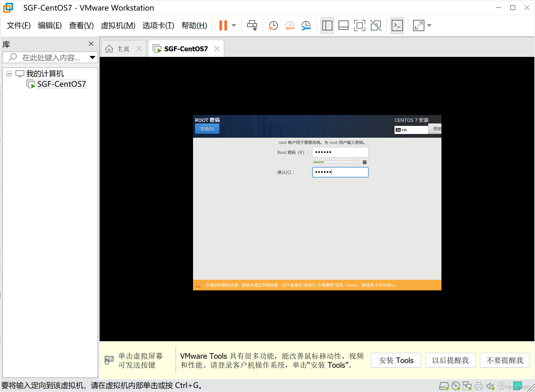535x392 pixels.
Task: Click the hard disk status icon
Action: pos(444,386)
